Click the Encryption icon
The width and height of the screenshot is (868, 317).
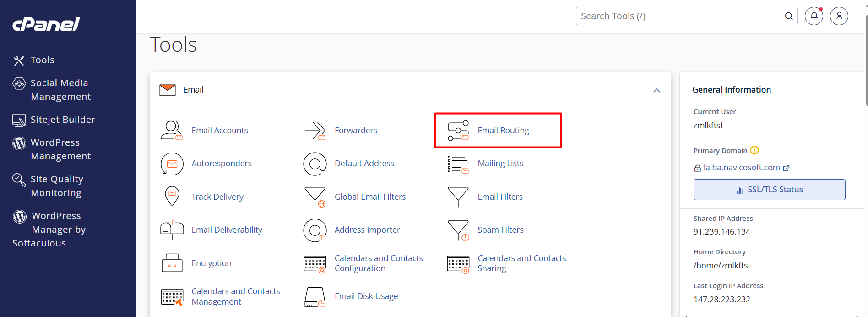pyautogui.click(x=172, y=263)
